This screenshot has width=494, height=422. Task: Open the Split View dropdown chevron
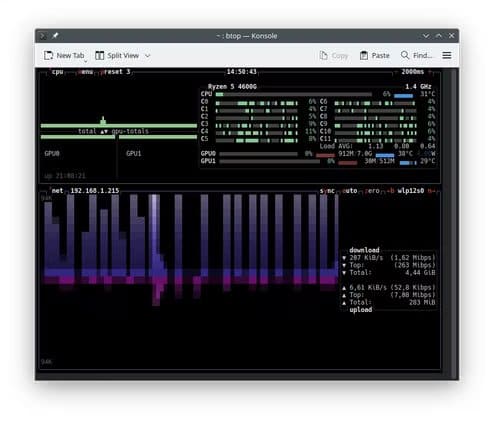coord(147,56)
